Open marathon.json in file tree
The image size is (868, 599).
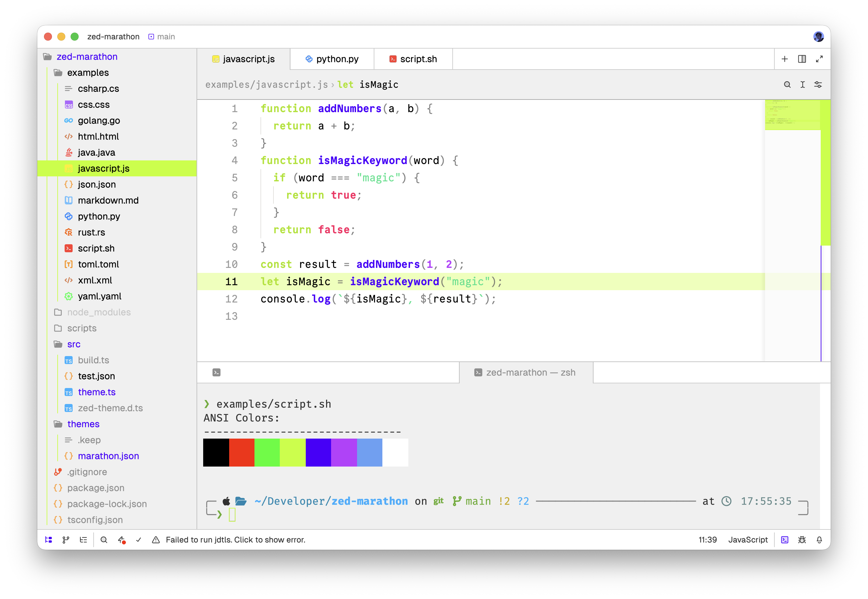coord(108,456)
